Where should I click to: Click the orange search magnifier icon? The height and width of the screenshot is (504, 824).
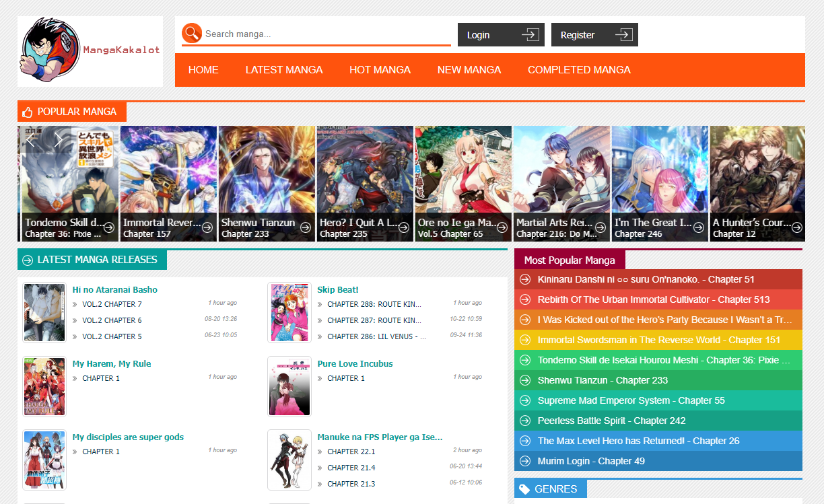point(192,33)
